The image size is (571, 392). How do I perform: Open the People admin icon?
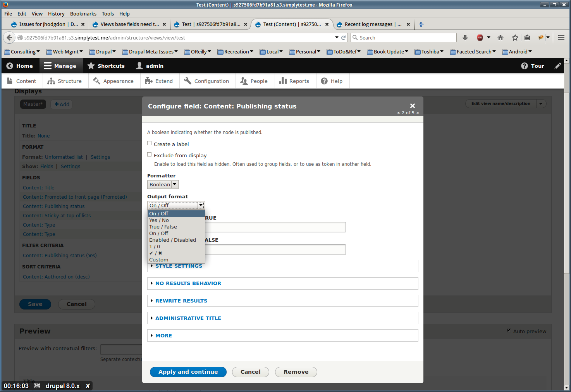pyautogui.click(x=244, y=81)
